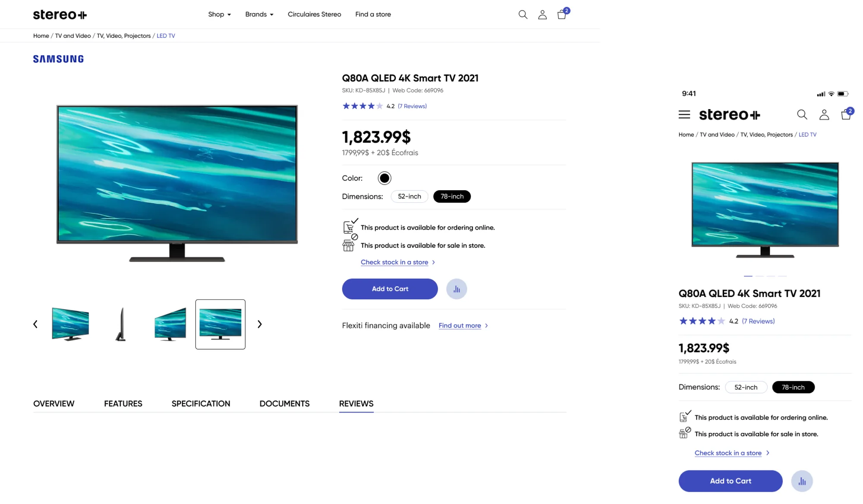The image size is (863, 504).
Task: Select desktop 52-inch dimension option
Action: (409, 197)
